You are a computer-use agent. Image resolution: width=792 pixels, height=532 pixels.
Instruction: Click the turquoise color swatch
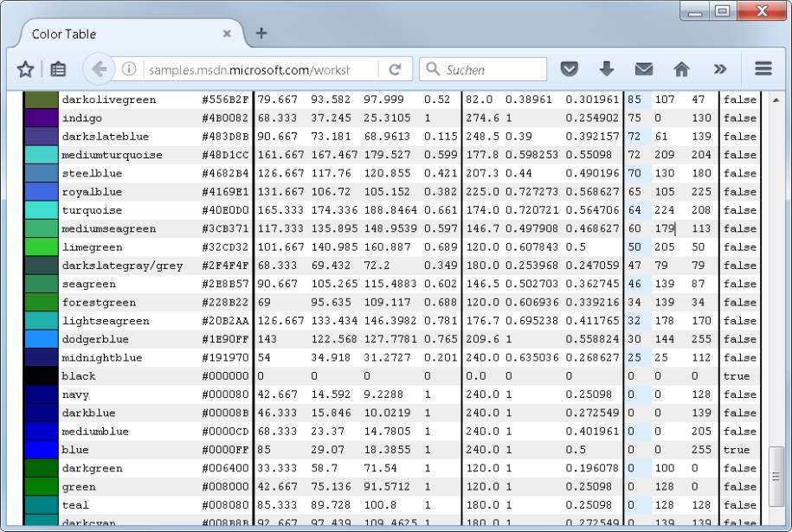[41, 210]
